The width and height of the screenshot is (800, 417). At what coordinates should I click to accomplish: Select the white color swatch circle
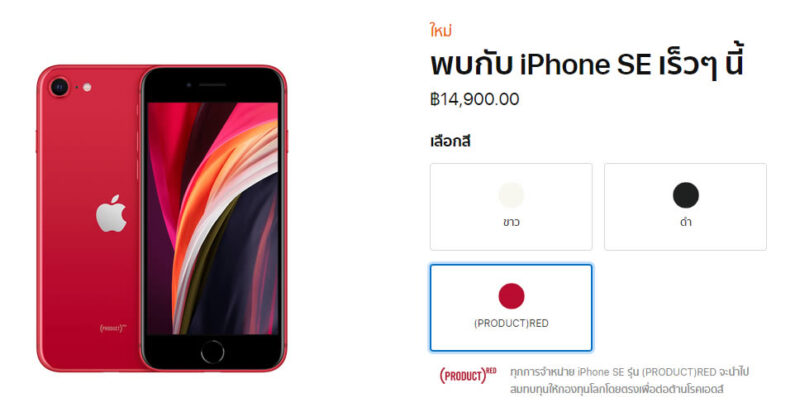[511, 195]
